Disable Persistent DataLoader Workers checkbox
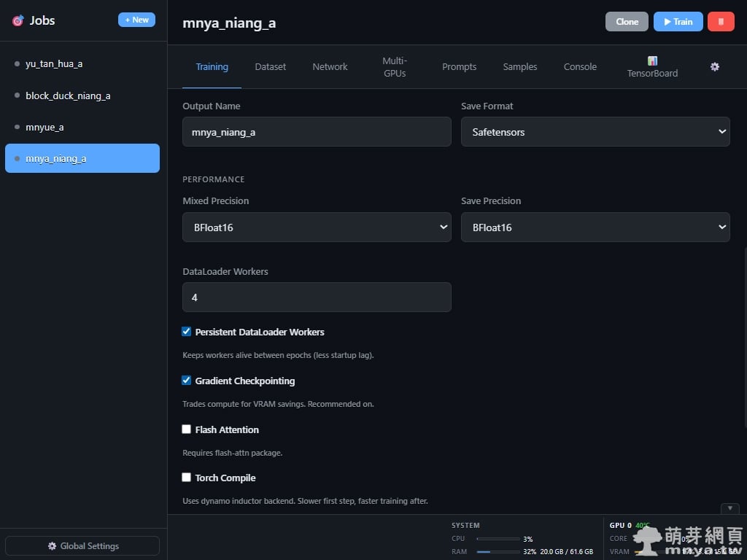This screenshot has width=747, height=560. 187,332
